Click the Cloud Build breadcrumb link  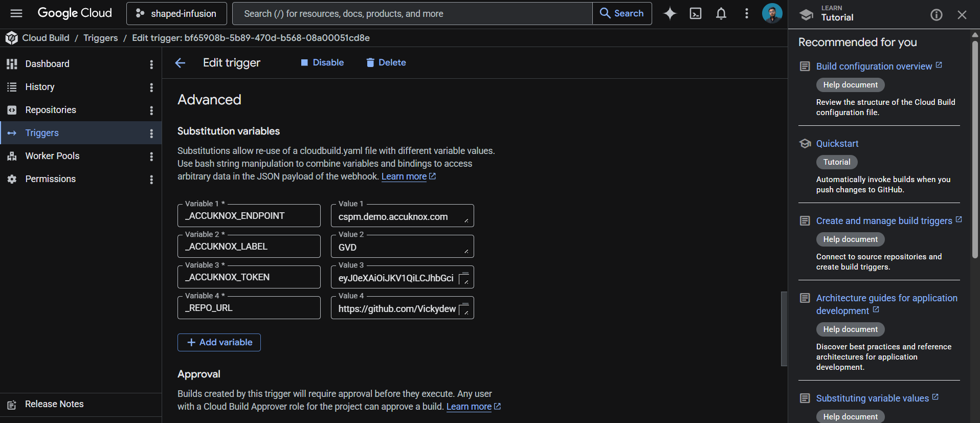tap(46, 38)
